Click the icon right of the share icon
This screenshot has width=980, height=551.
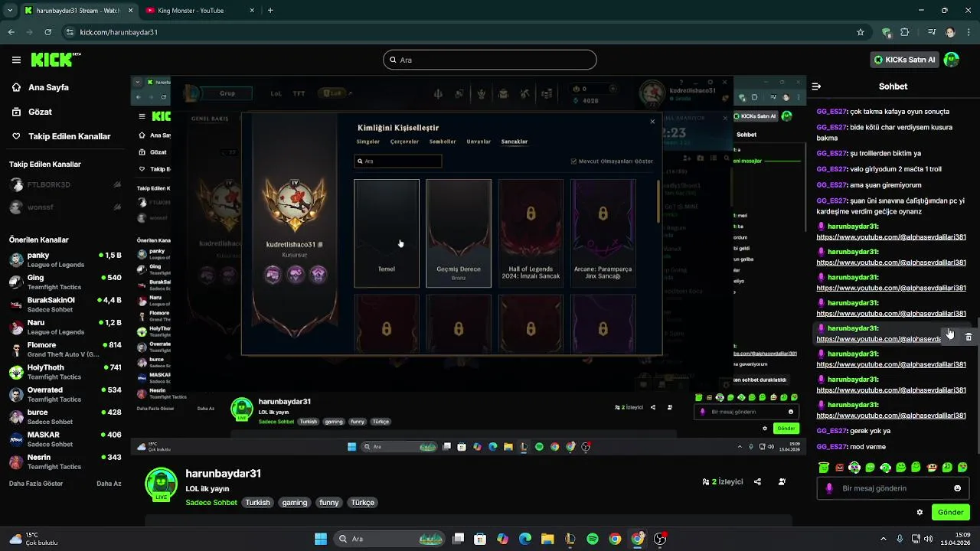782,481
